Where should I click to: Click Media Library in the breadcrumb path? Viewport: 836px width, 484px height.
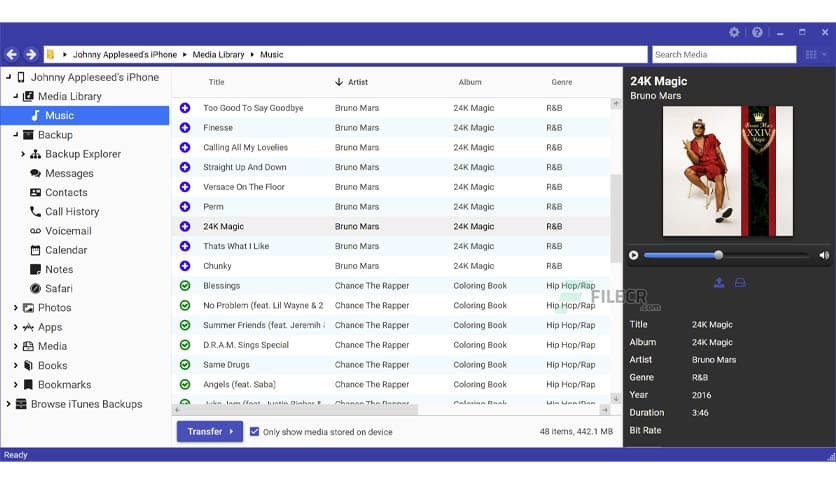click(x=218, y=54)
